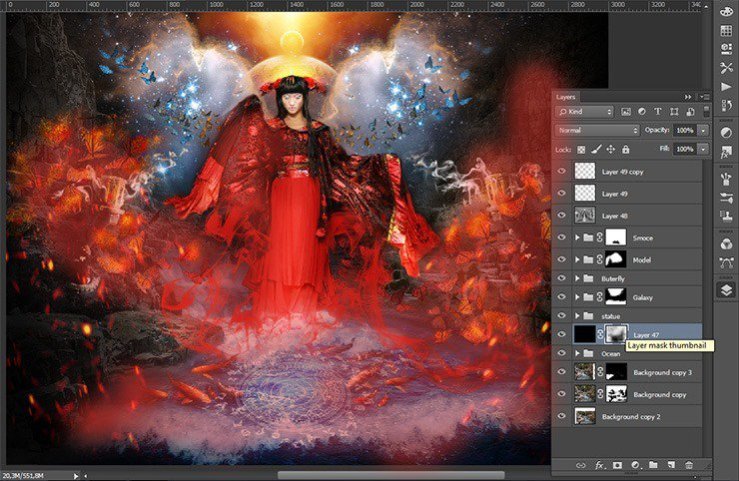
Task: Open the History panel icon
Action: [726, 106]
